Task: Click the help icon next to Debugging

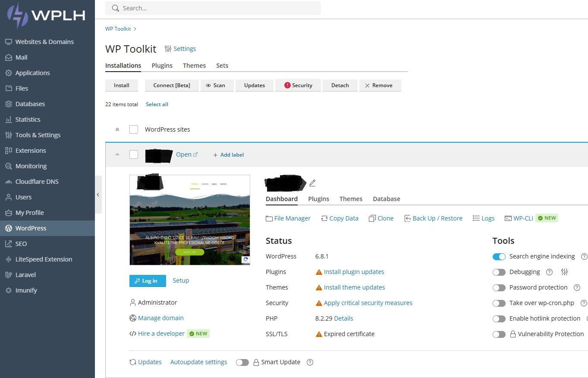Action: click(x=550, y=272)
